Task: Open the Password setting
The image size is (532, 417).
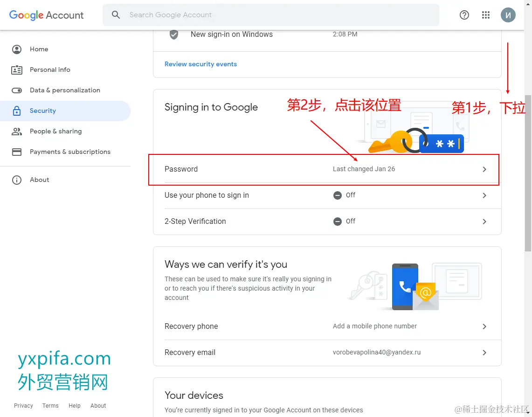Action: pyautogui.click(x=327, y=169)
